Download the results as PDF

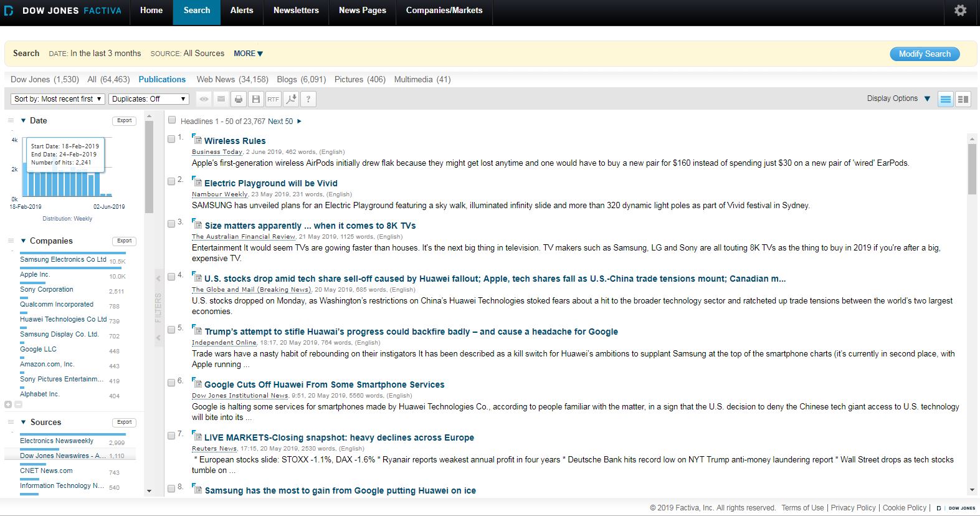point(290,99)
